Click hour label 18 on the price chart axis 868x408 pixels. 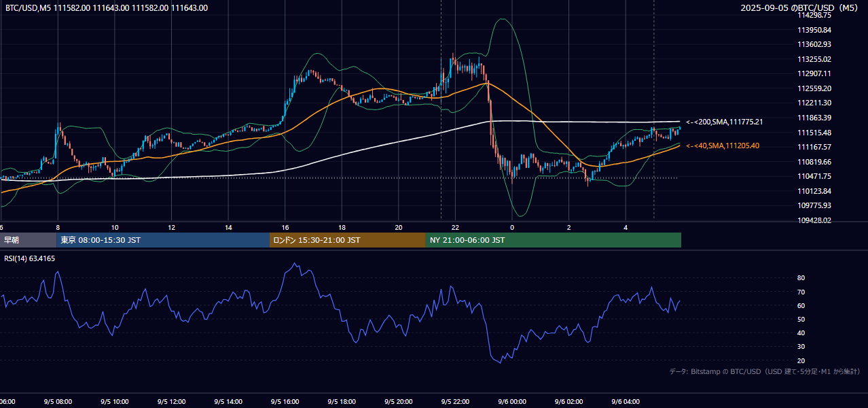pyautogui.click(x=342, y=227)
